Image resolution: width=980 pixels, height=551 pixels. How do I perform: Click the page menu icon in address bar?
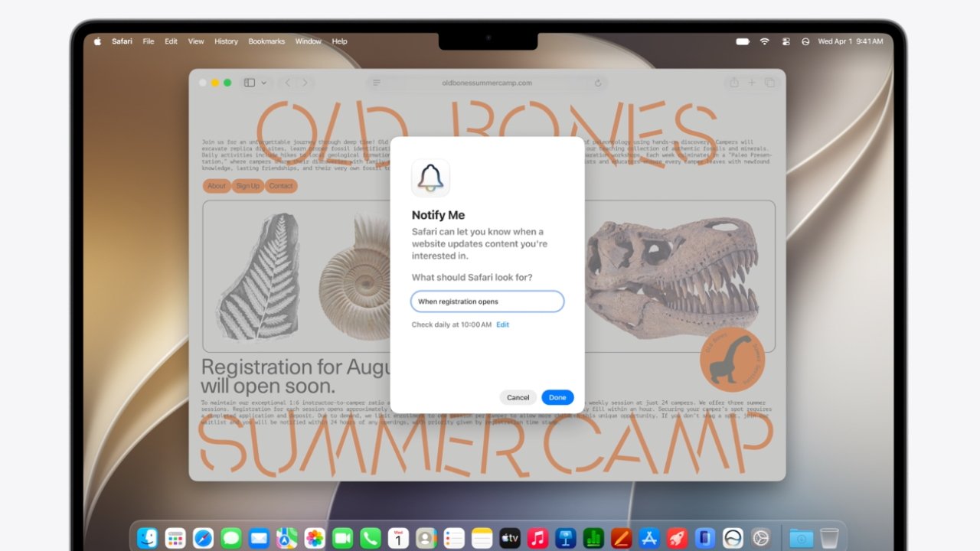[377, 83]
